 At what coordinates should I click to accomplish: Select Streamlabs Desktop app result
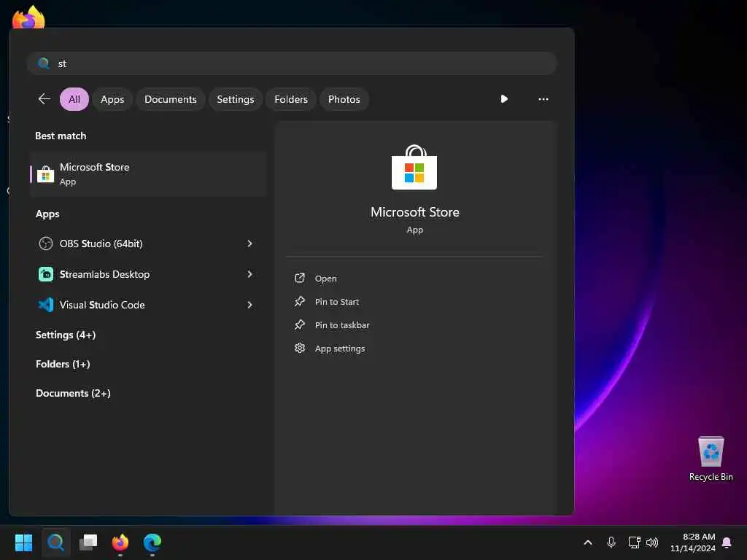click(x=147, y=274)
